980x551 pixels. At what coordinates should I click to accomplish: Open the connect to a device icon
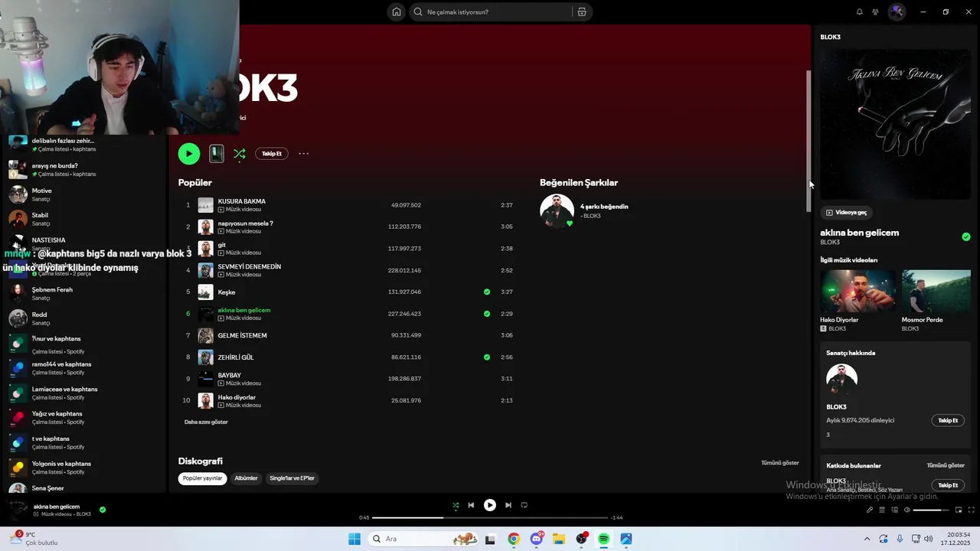[894, 510]
